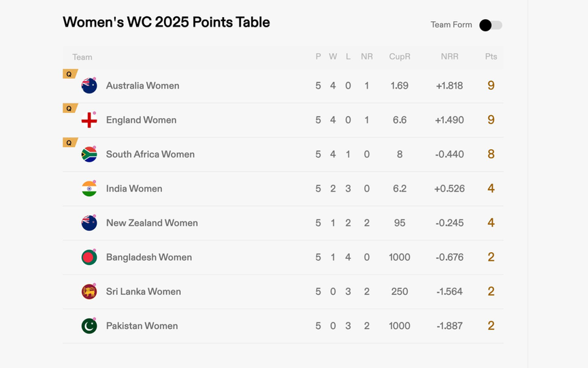Open the New Zealand Women team link
Image resolution: width=588 pixels, height=368 pixels.
click(x=152, y=223)
